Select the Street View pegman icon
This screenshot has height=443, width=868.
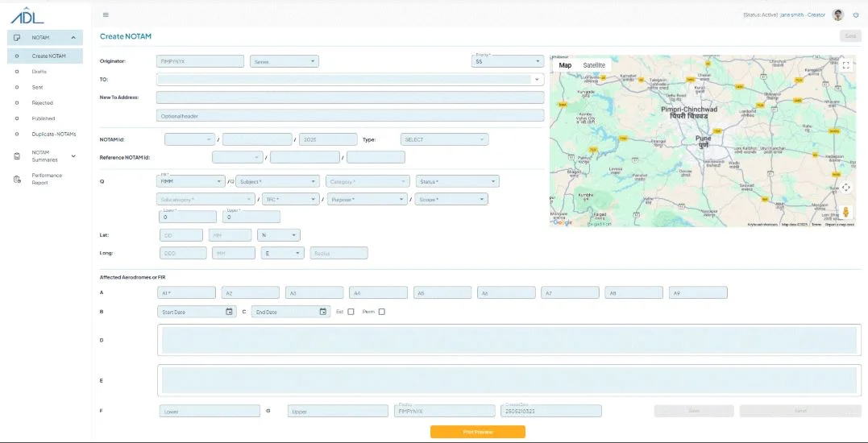tap(845, 213)
